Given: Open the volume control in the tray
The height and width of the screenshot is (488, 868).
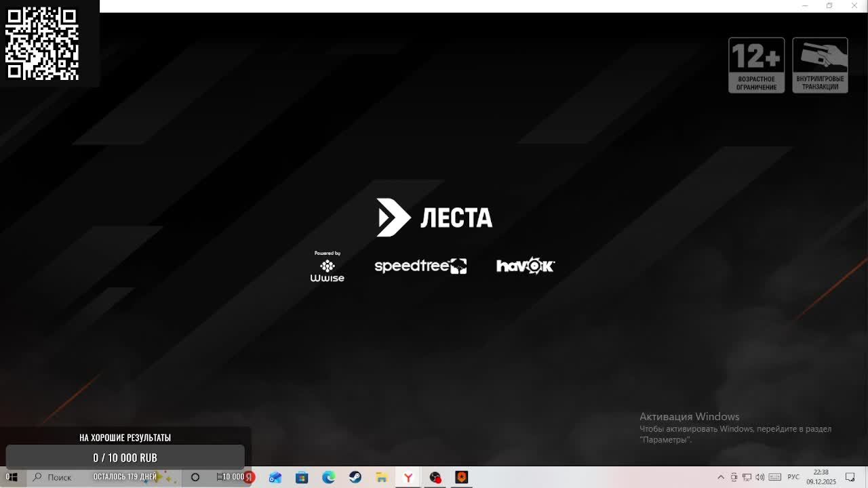Looking at the screenshot, I should coord(760,477).
